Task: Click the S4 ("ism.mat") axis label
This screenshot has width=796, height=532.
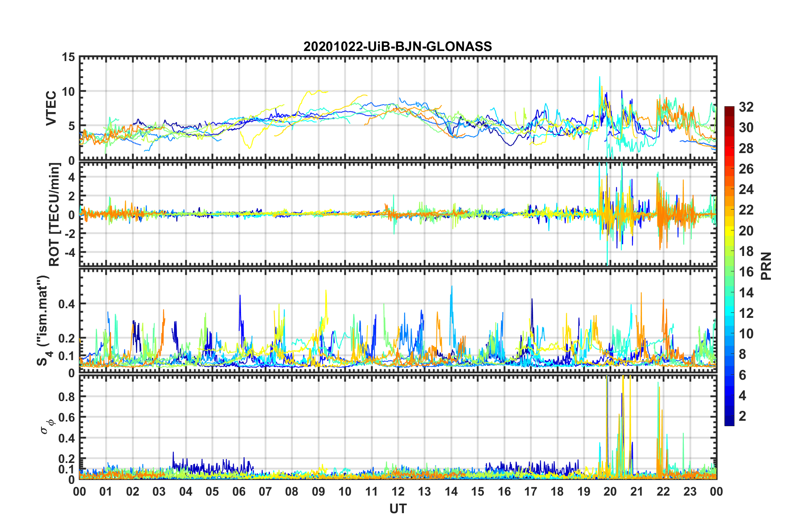Action: click(x=44, y=321)
